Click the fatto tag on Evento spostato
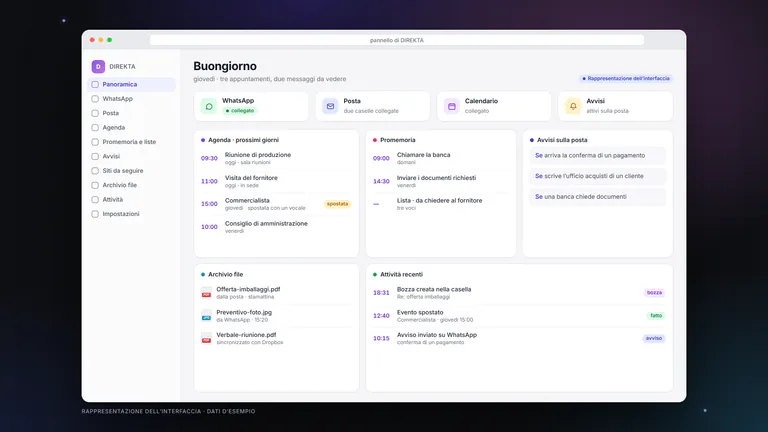768x432 pixels. click(656, 315)
